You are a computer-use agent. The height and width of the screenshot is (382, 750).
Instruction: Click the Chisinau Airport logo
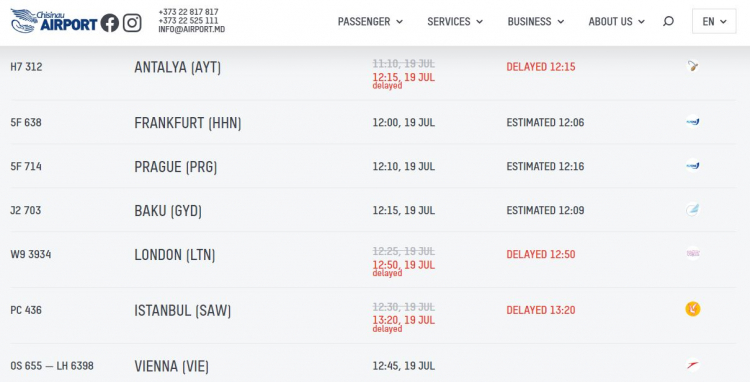(54, 21)
